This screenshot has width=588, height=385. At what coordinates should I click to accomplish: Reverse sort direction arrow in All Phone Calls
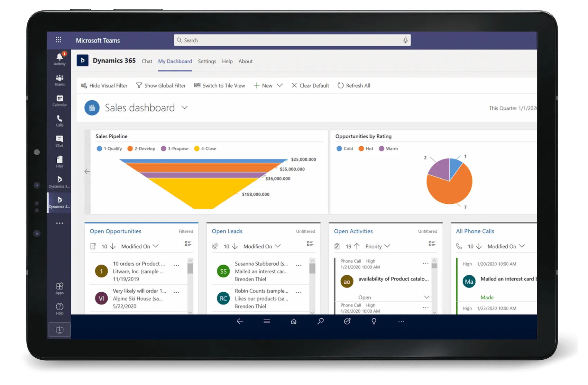tap(479, 246)
